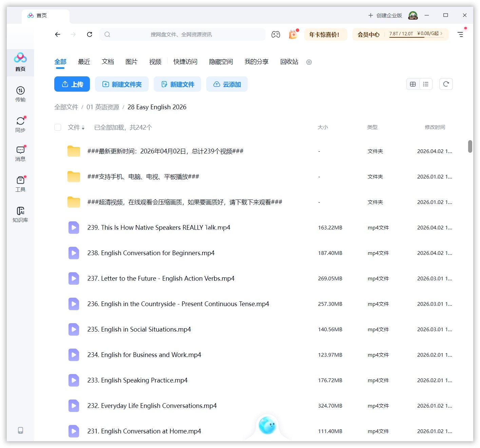Expand storage details via 7.8T/12.0T chevron

click(441, 33)
